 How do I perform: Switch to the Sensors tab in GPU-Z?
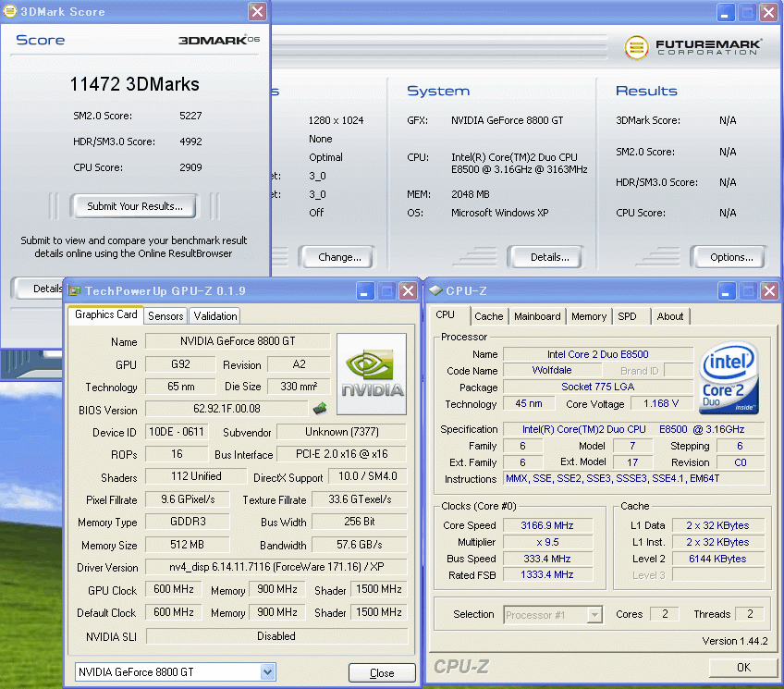[165, 315]
